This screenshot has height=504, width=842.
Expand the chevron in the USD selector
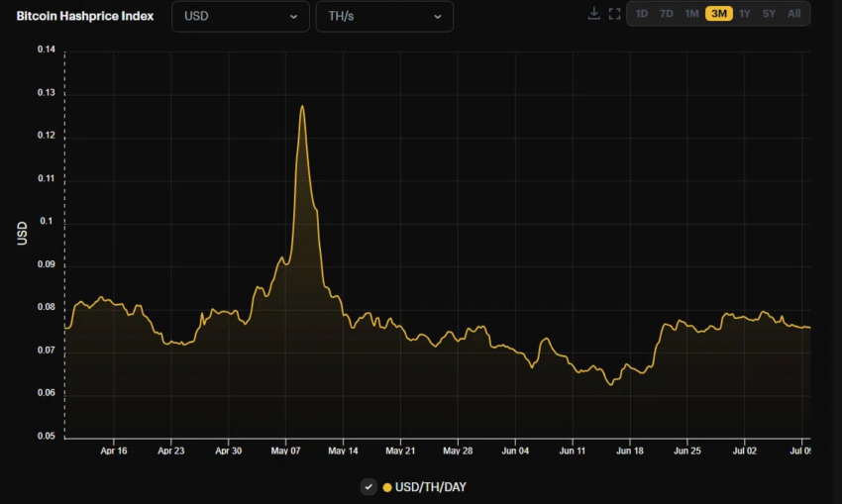(293, 17)
